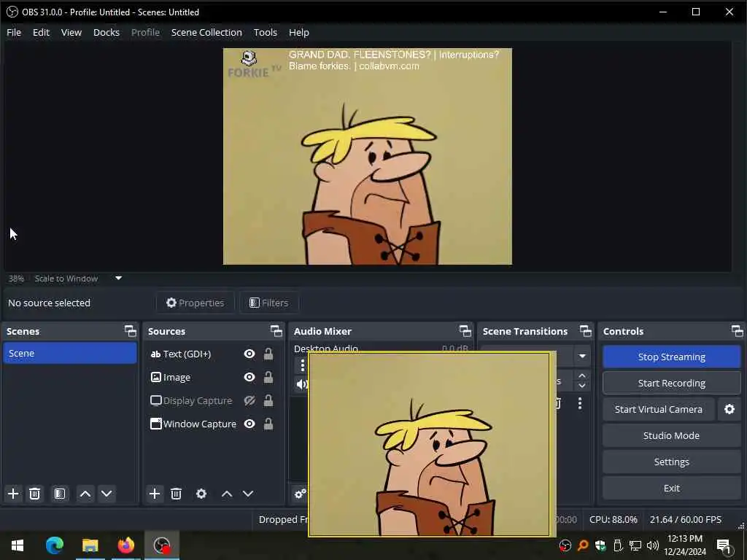Screen dimensions: 747x560
Task: Lock the Image source
Action: pyautogui.click(x=268, y=377)
